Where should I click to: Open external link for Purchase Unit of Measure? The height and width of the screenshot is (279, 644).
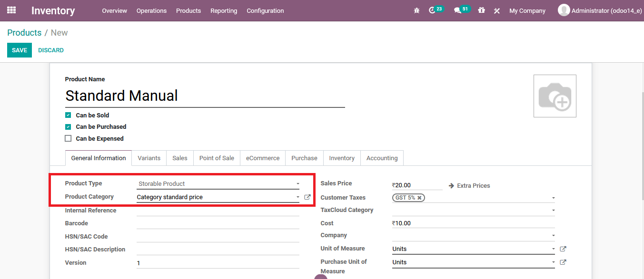coord(563,262)
